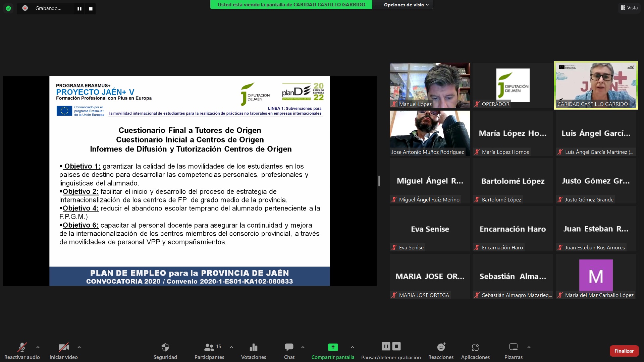Select Manuel López video thumbnail
Screen dimensions: 644x362
click(x=430, y=85)
